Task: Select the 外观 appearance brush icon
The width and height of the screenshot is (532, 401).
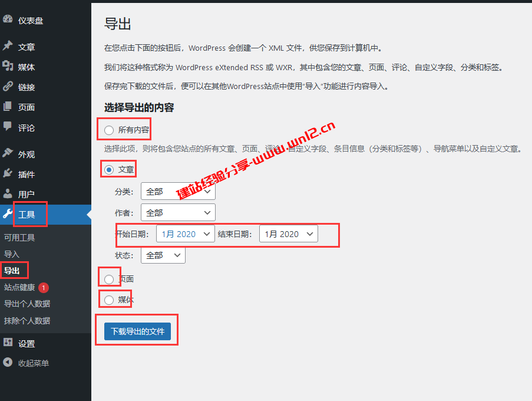Action: coord(8,154)
